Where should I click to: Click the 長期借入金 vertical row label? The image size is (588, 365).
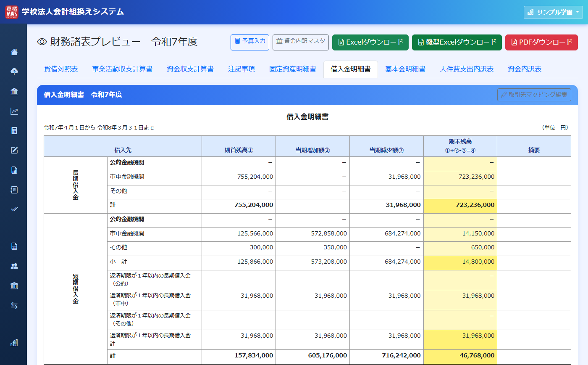pos(76,185)
